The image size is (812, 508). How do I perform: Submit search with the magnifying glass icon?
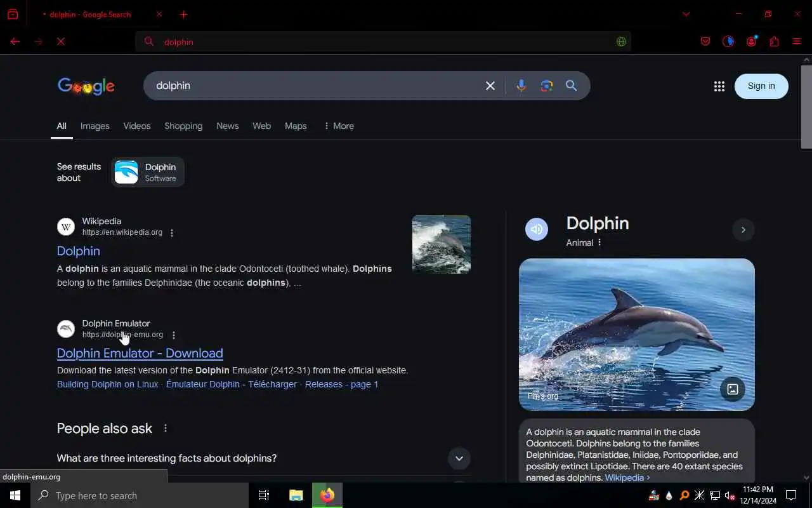pos(572,86)
